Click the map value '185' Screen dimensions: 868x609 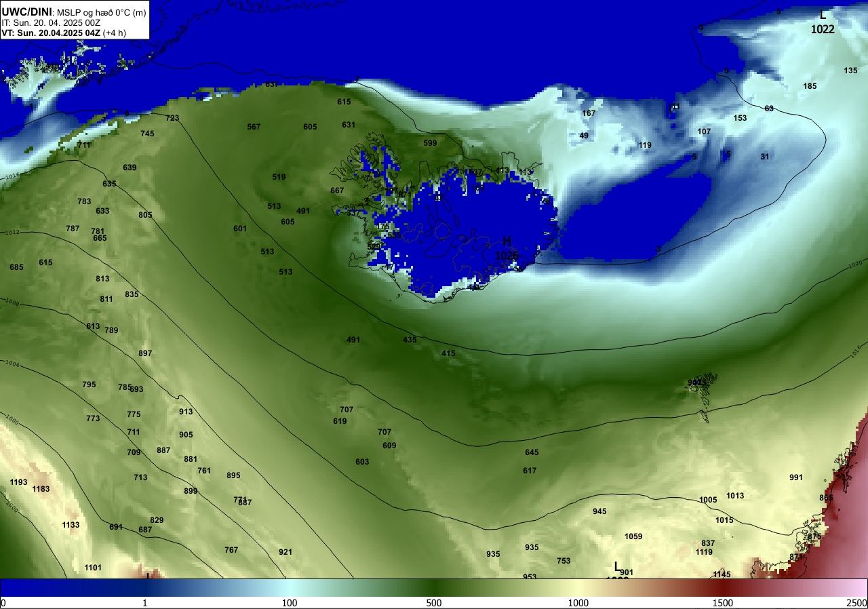(x=810, y=86)
